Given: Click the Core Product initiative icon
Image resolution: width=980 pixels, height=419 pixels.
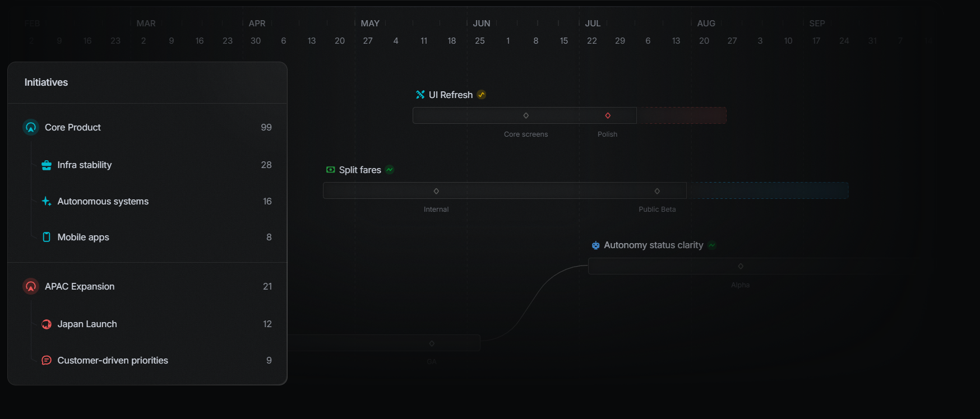Looking at the screenshot, I should click(31, 127).
